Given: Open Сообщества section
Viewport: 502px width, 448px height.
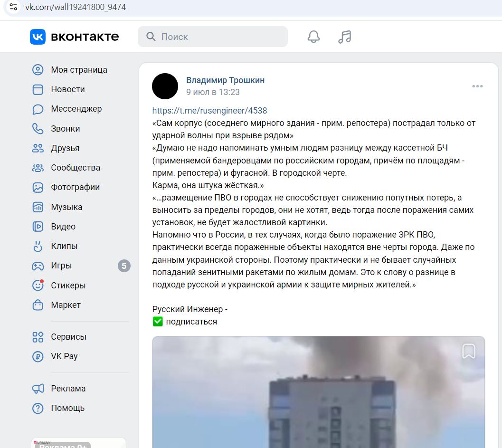Looking at the screenshot, I should coord(76,168).
